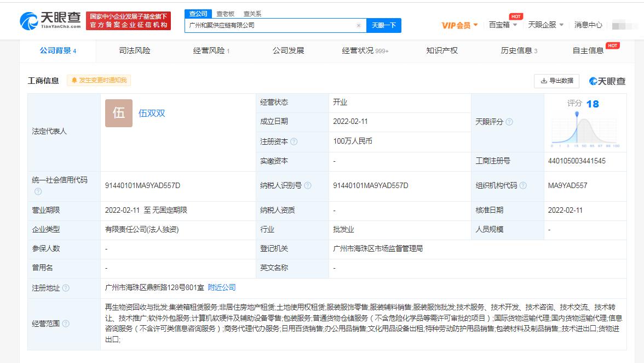This screenshot has width=644, height=363.
Task: Clear the search box with X icon
Action: (359, 25)
